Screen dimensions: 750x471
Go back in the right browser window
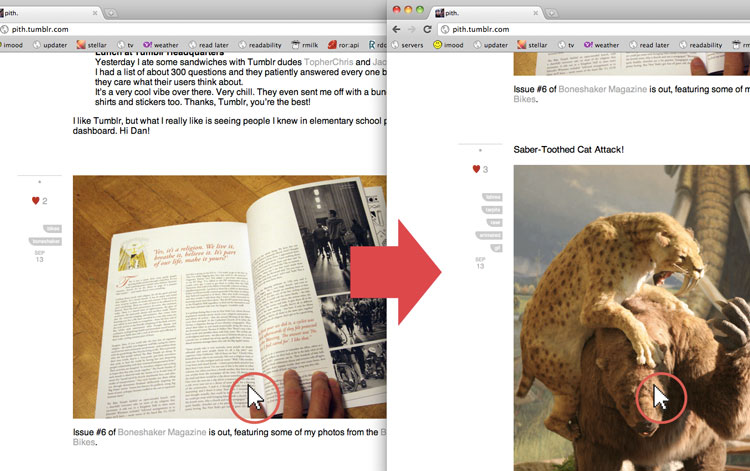coord(396,29)
